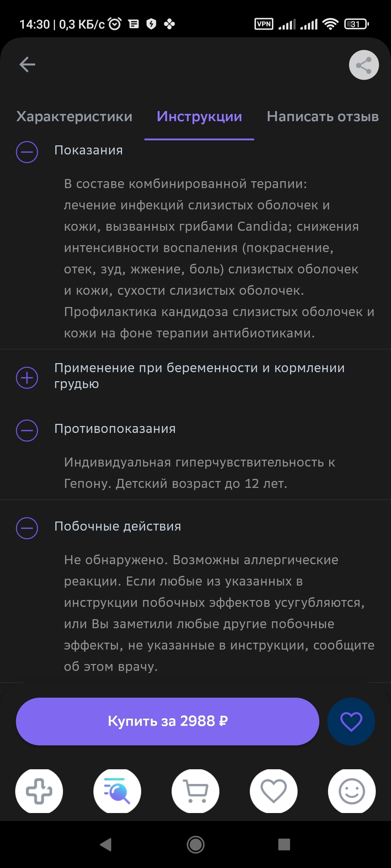Tap the Android home navigation button

pos(195,845)
